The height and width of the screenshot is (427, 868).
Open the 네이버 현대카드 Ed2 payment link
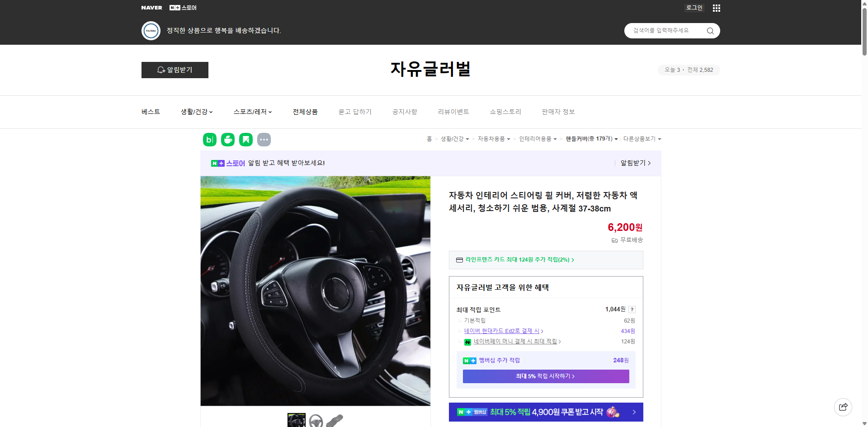click(x=503, y=331)
